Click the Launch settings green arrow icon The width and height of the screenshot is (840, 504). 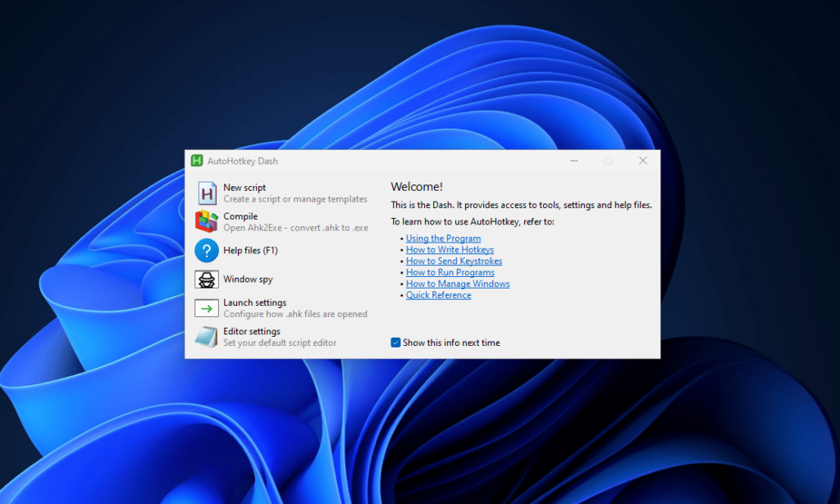coord(206,308)
